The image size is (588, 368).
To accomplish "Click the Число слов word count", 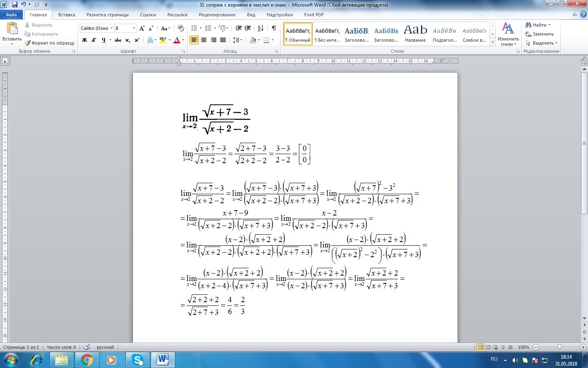I will 61,347.
